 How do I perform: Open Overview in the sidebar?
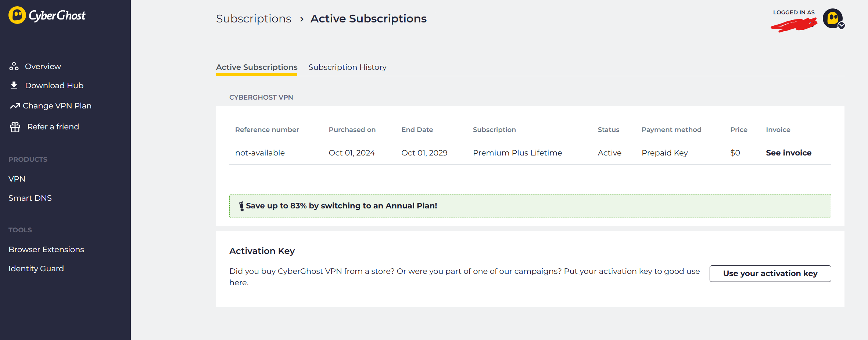point(43,67)
